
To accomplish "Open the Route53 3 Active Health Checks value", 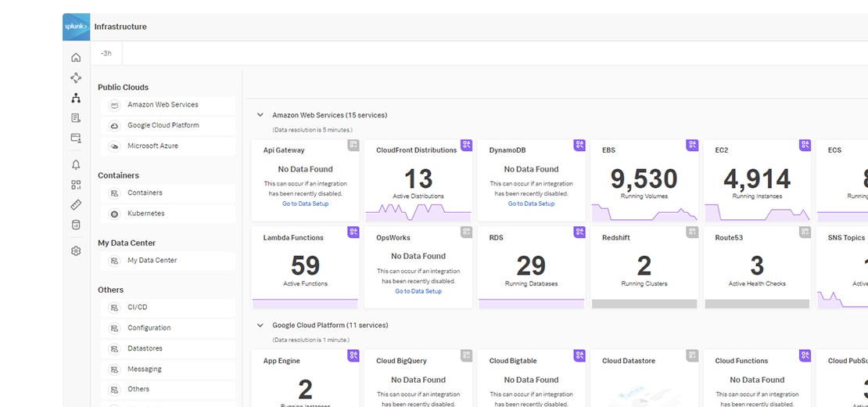I will tap(757, 266).
